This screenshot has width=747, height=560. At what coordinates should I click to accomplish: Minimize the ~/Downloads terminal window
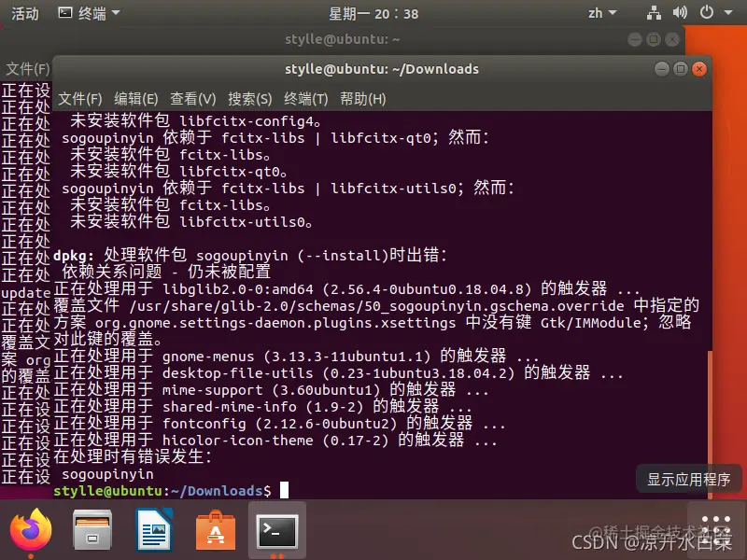[662, 69]
